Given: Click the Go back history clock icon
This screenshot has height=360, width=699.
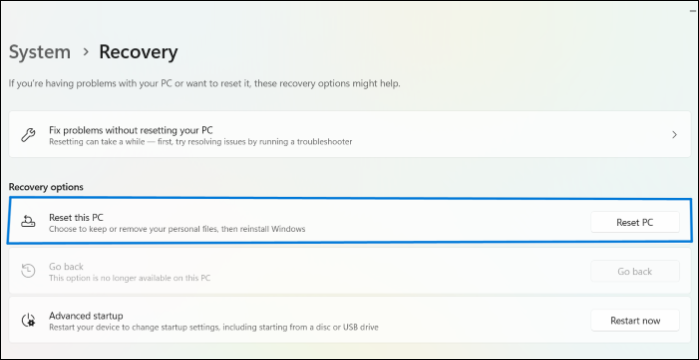Looking at the screenshot, I should tap(29, 271).
